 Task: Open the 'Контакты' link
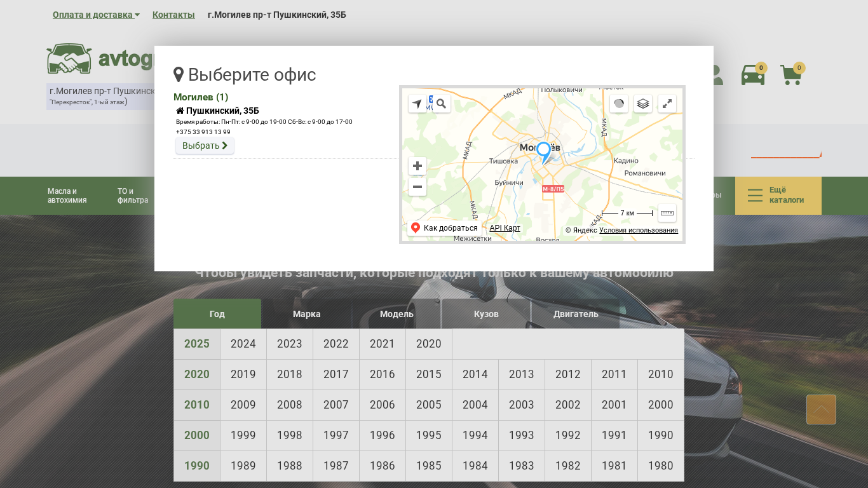click(173, 15)
